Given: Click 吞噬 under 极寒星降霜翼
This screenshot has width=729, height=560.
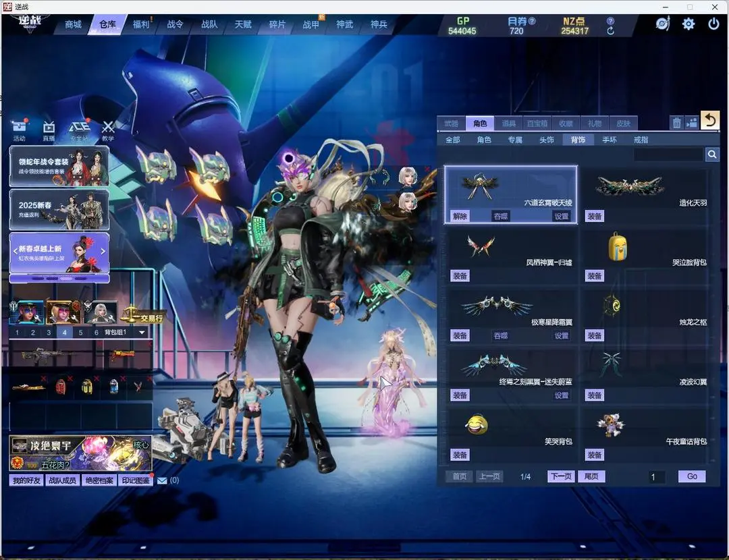Looking at the screenshot, I should 501,335.
